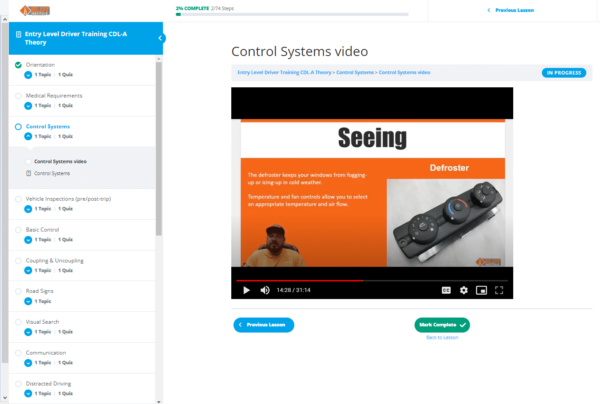Follow the Back to Lesson link

[442, 337]
